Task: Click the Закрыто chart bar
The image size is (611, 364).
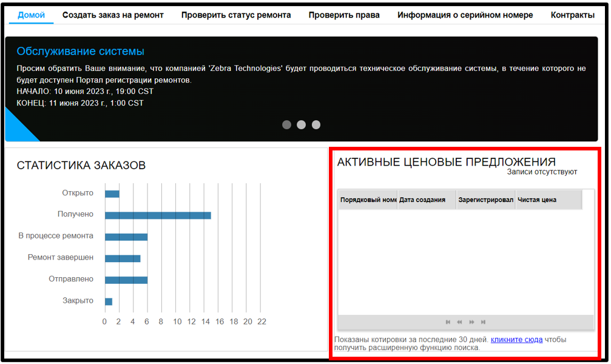Action: click(109, 302)
